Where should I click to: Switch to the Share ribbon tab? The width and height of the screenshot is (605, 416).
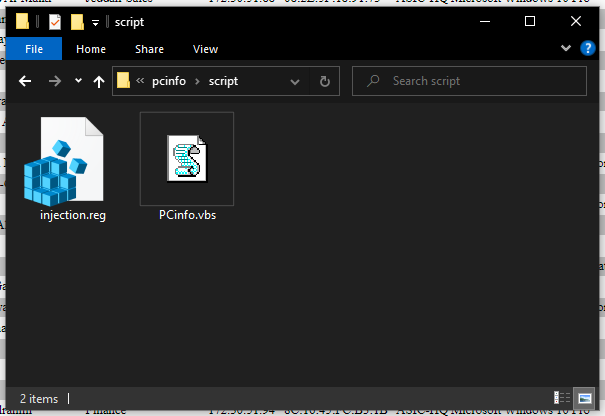pos(149,49)
